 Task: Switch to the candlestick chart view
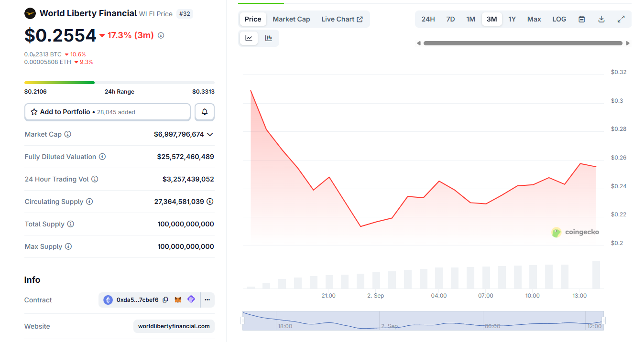tap(269, 38)
